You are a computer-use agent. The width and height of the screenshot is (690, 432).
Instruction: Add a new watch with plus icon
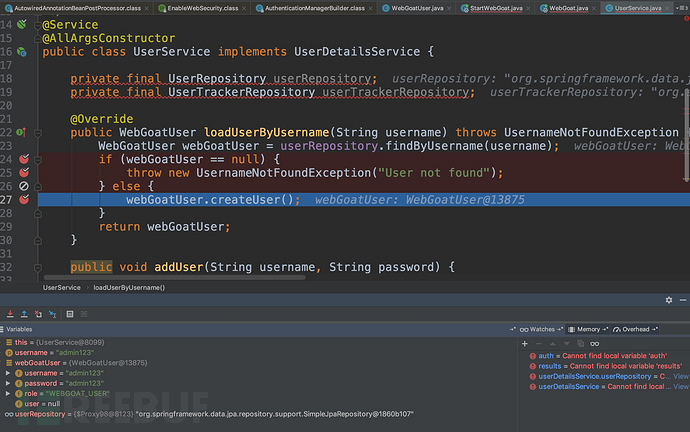[527, 342]
